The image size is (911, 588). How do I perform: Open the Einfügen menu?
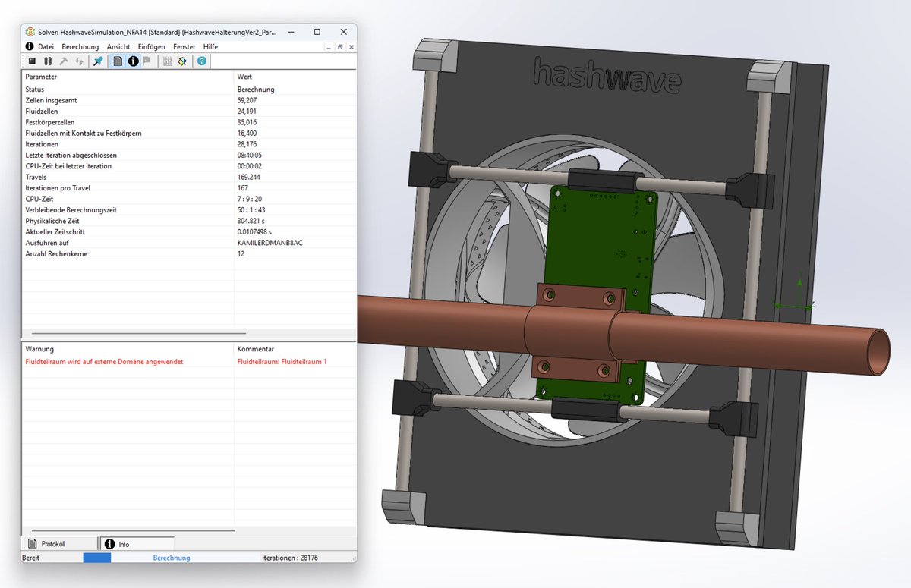[x=152, y=47]
